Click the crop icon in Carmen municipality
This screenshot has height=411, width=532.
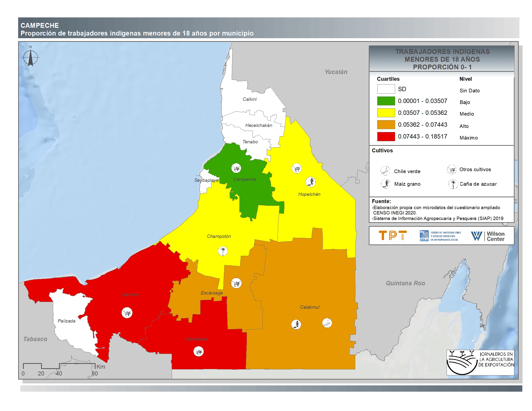[127, 313]
